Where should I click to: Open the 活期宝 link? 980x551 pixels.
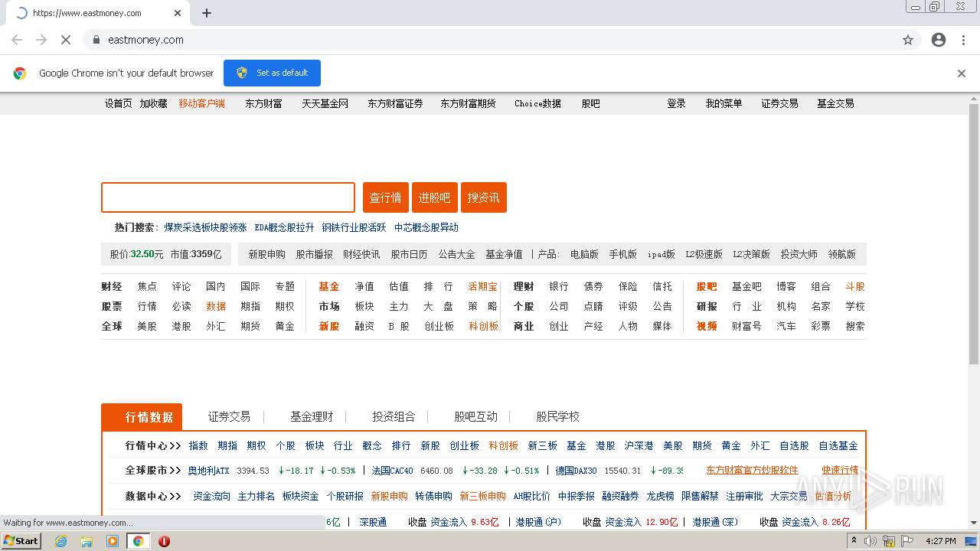tap(482, 286)
